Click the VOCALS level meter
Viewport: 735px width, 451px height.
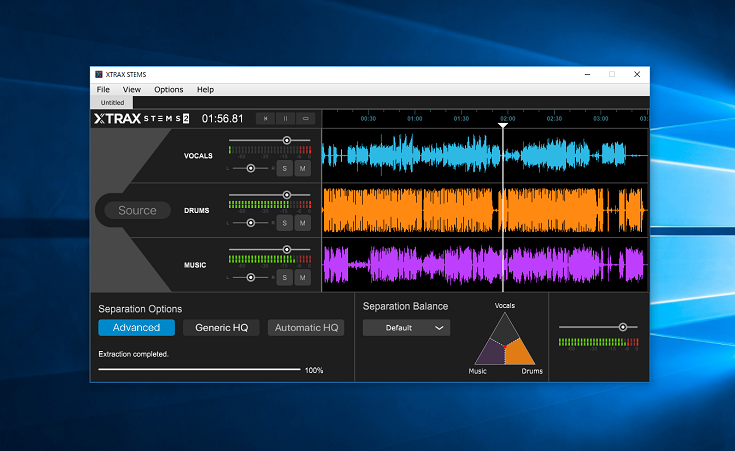click(270, 150)
